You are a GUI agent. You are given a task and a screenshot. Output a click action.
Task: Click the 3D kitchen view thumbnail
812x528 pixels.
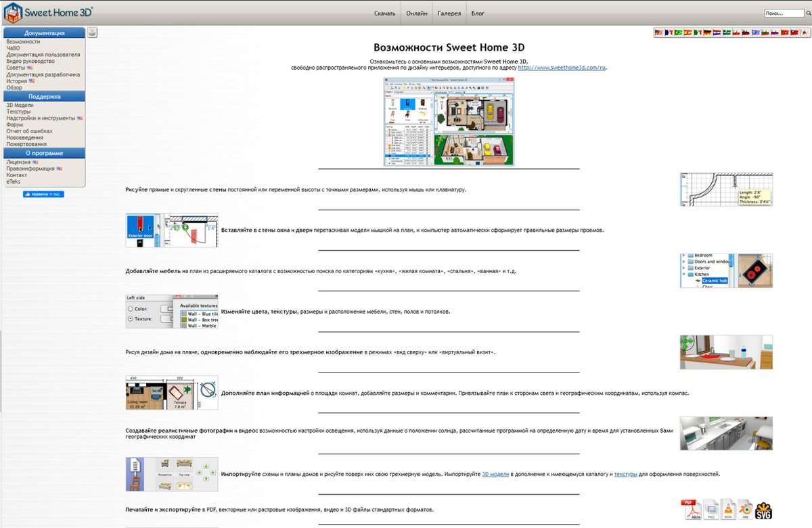point(726,352)
